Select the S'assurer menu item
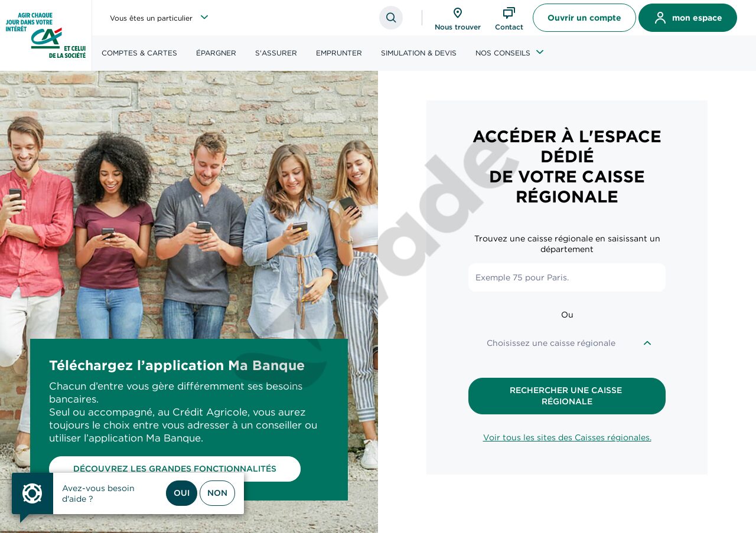The height and width of the screenshot is (533, 756). click(x=276, y=53)
